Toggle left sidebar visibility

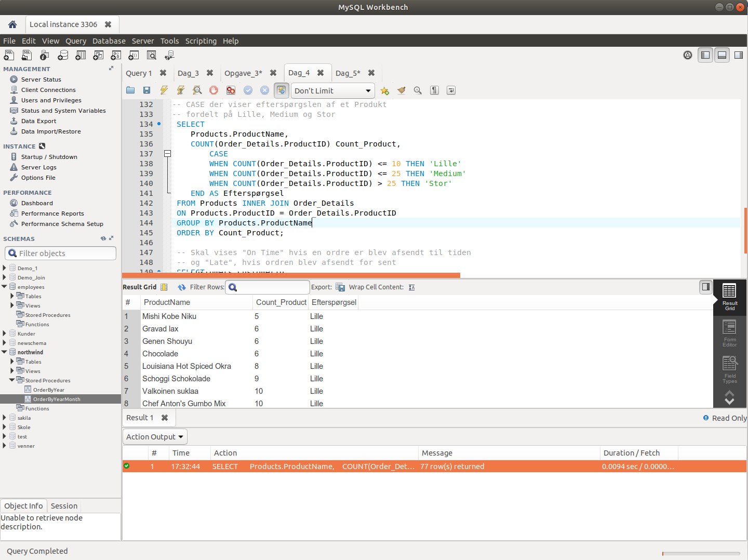pyautogui.click(x=705, y=55)
